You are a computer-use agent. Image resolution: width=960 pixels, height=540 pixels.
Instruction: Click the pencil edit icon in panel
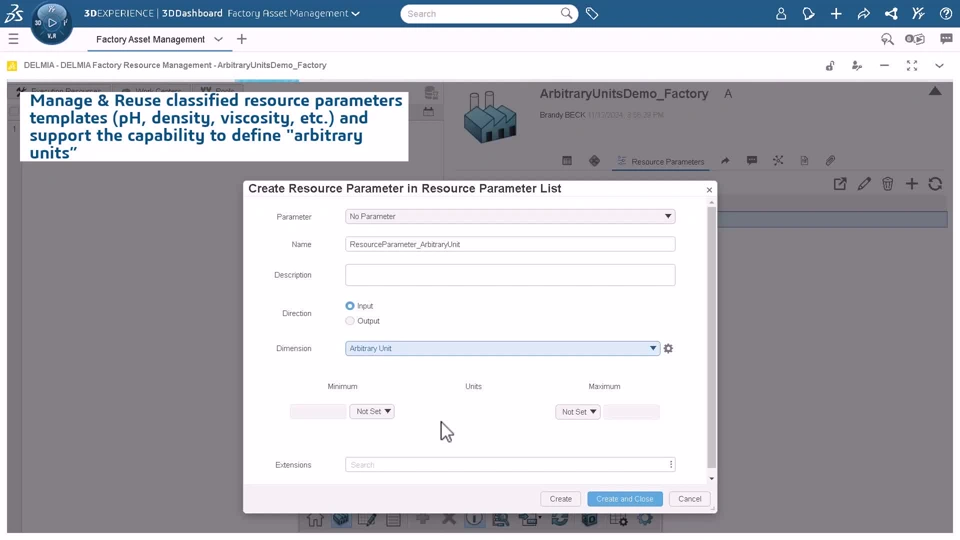point(864,184)
